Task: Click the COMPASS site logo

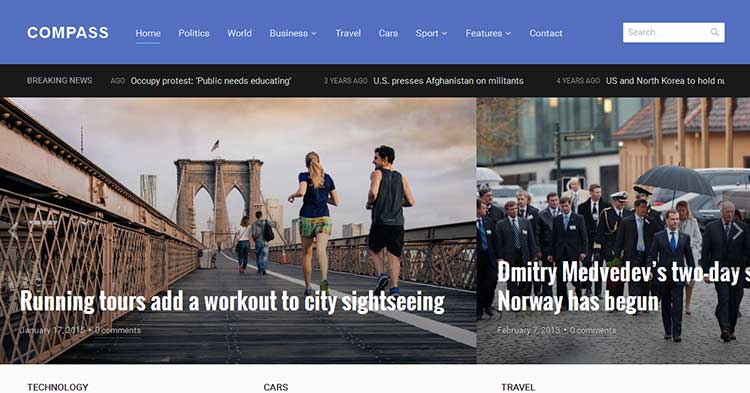Action: (67, 33)
